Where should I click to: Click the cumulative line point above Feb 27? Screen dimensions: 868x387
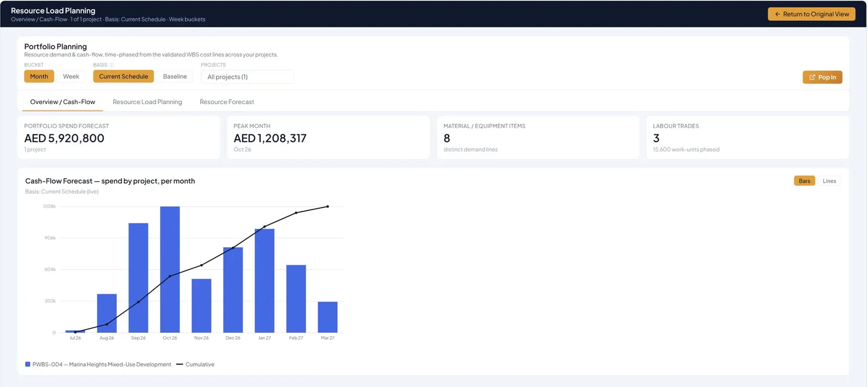[296, 213]
